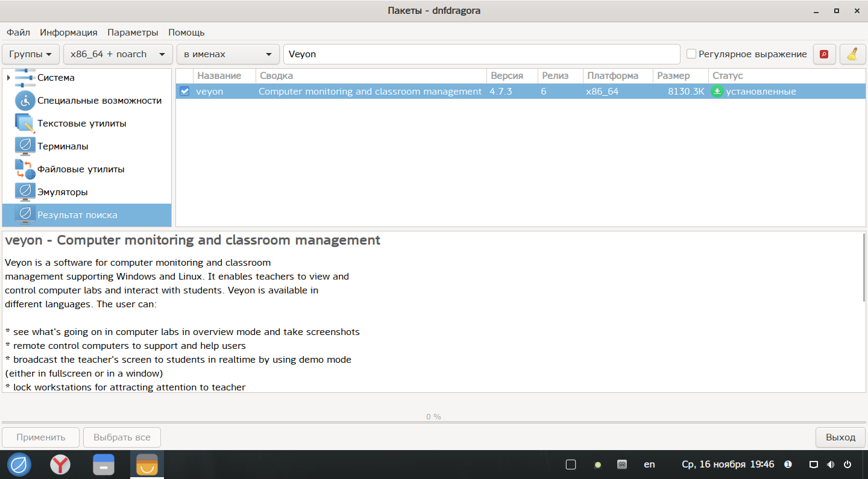Open the blue leaf start menu in taskbar
The height and width of the screenshot is (479, 868).
(19, 465)
